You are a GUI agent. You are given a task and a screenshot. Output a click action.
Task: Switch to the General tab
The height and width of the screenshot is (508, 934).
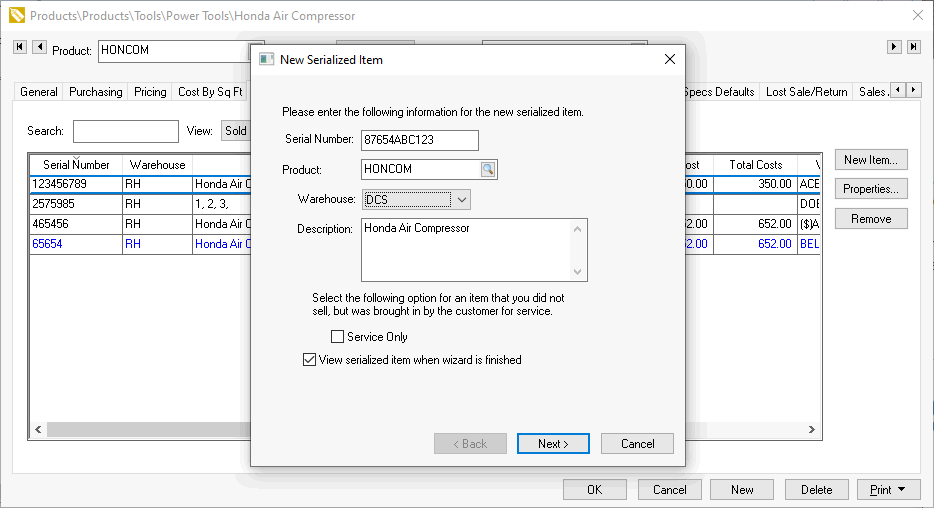pyautogui.click(x=39, y=92)
